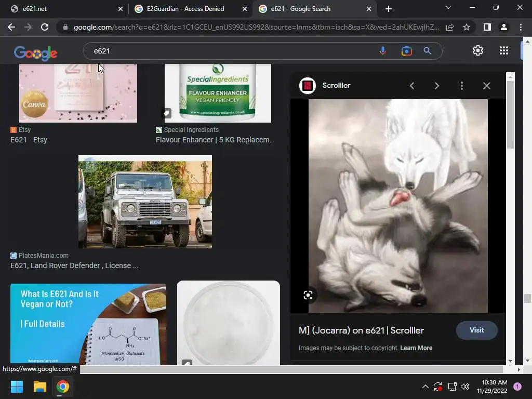Select the Special Ingredients jar thumbnail

tap(218, 93)
